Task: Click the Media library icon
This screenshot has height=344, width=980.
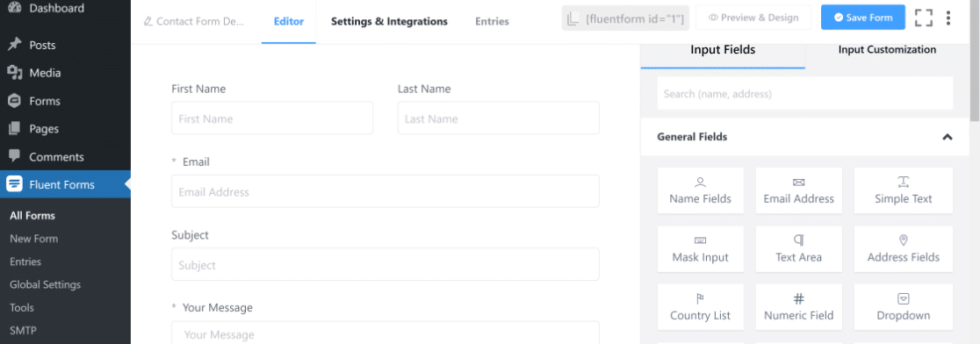Action: coord(14,73)
